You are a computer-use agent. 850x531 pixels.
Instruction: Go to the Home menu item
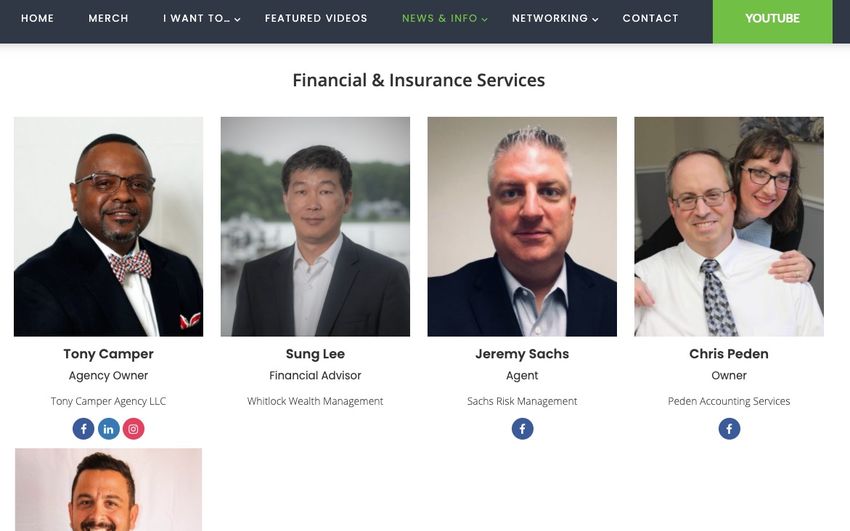click(37, 18)
